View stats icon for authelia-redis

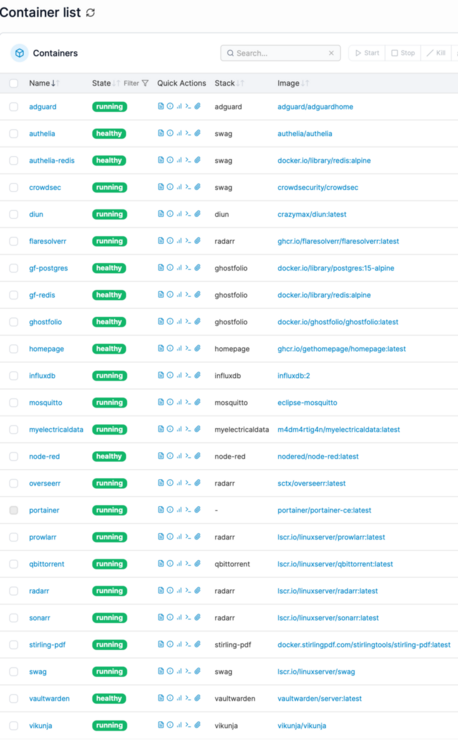pyautogui.click(x=179, y=160)
